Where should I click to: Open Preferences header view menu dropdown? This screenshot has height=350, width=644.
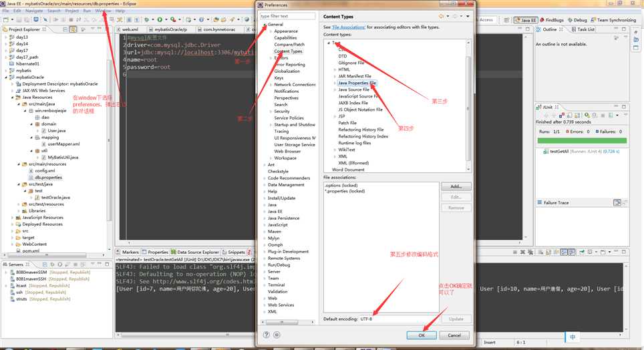click(x=468, y=17)
